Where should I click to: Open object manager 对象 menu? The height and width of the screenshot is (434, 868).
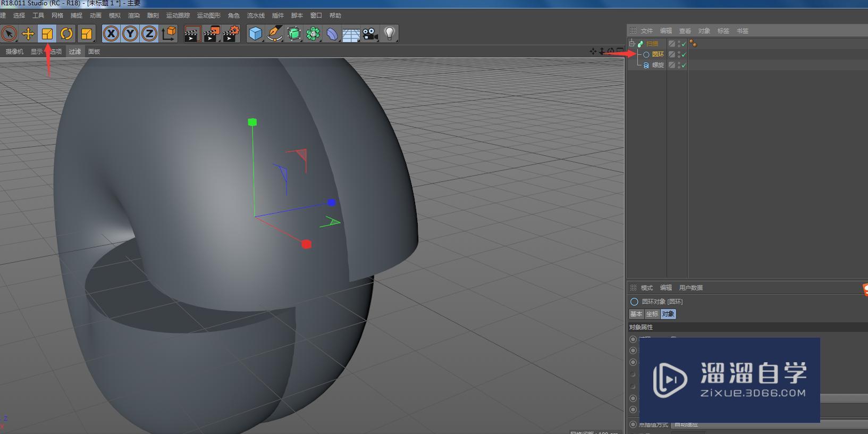coord(704,31)
